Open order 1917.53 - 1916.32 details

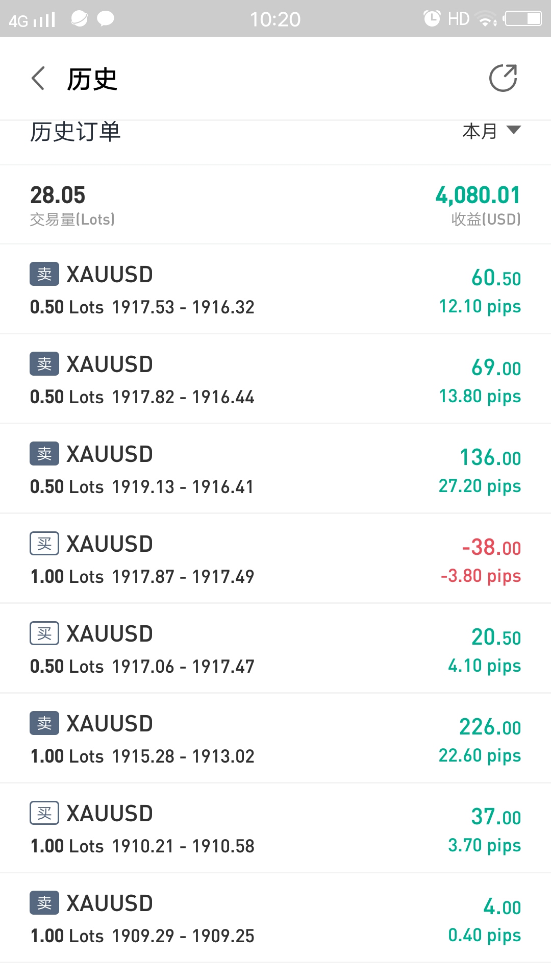pyautogui.click(x=275, y=289)
